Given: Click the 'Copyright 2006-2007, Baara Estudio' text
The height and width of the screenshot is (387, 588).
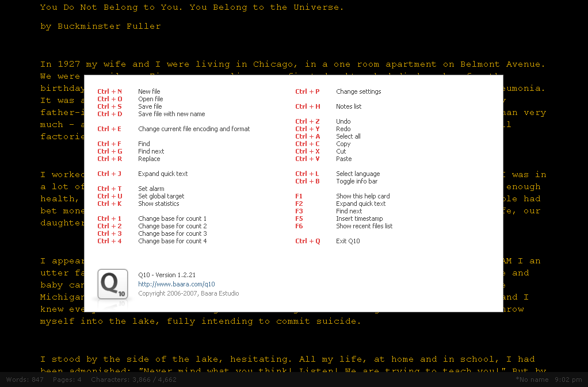Looking at the screenshot, I should (x=188, y=293).
